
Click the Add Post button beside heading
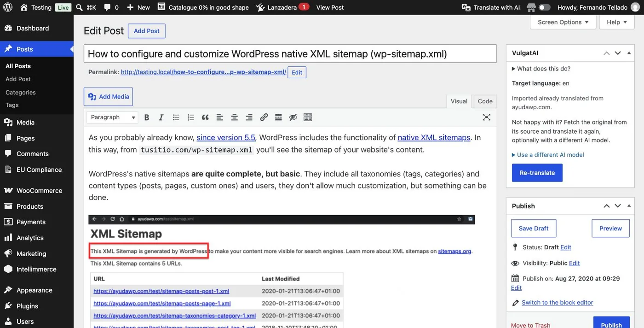click(146, 31)
